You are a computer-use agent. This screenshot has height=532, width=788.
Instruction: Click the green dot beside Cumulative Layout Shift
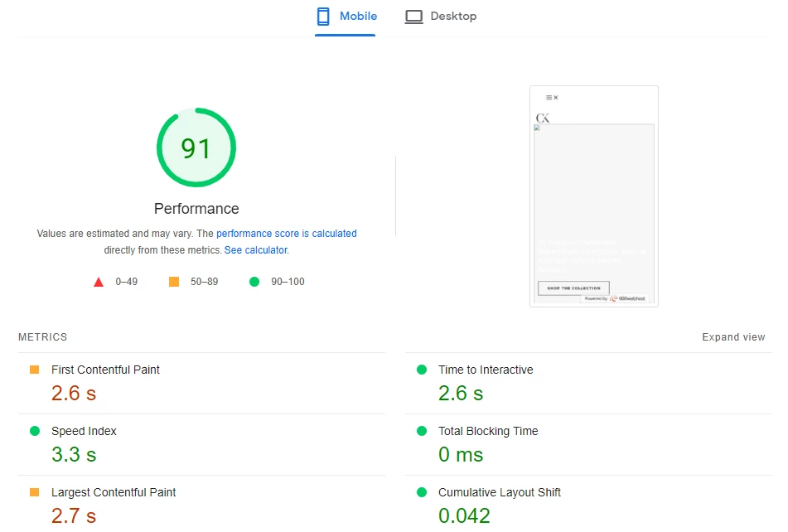422,492
